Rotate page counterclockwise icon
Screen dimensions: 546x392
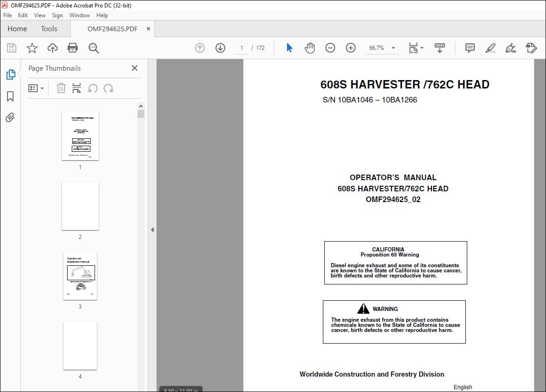93,88
